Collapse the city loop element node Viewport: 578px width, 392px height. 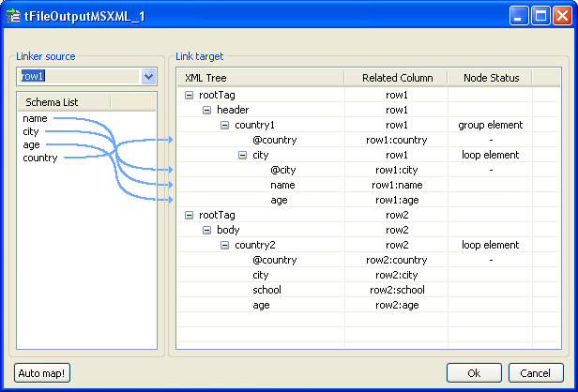[x=241, y=155]
